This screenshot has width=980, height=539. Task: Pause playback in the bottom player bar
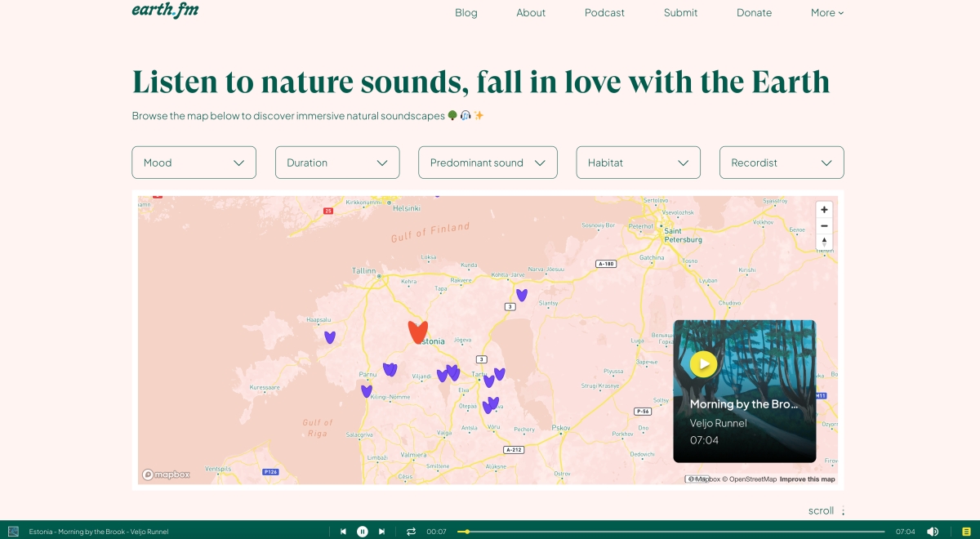[x=363, y=532]
